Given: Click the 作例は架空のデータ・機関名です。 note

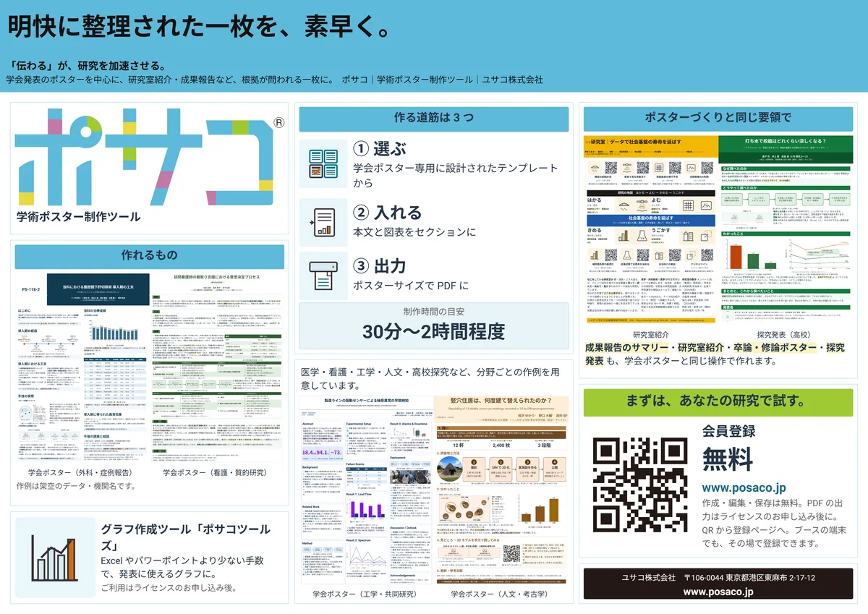Looking at the screenshot, I should click(x=76, y=486).
